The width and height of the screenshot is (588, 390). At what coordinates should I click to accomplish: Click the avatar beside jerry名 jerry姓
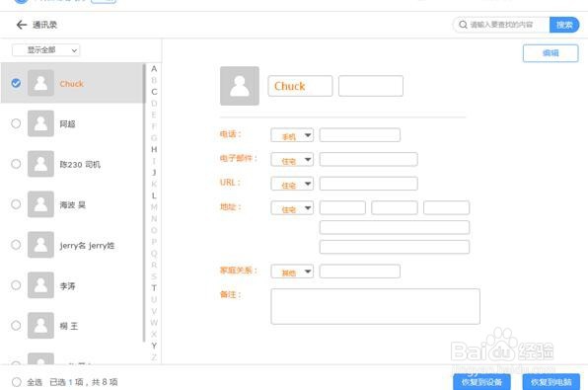click(40, 245)
